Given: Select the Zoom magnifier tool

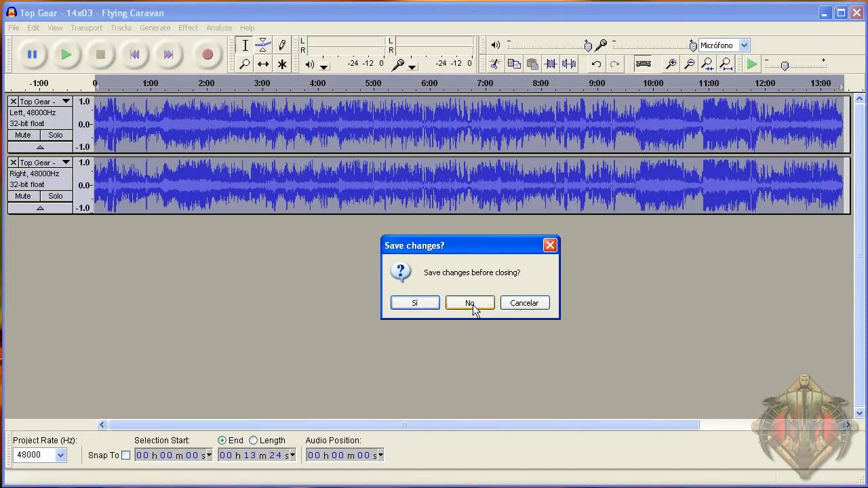Looking at the screenshot, I should [245, 64].
